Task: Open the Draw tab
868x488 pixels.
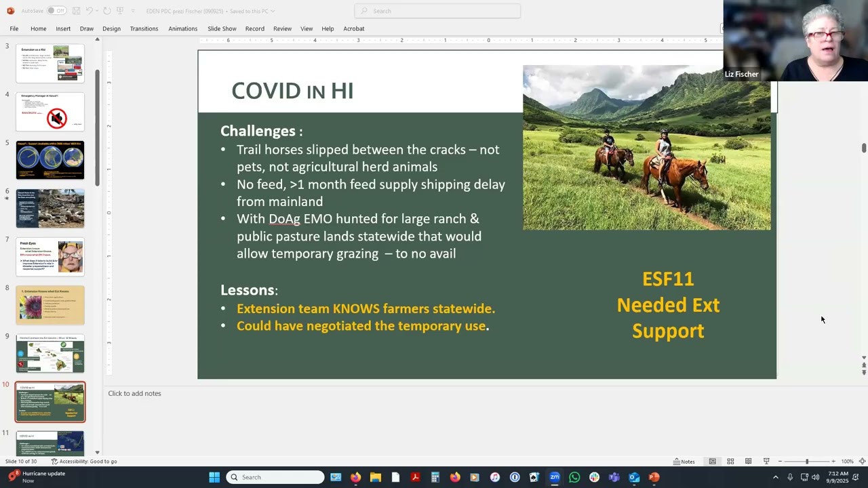Action: point(86,28)
